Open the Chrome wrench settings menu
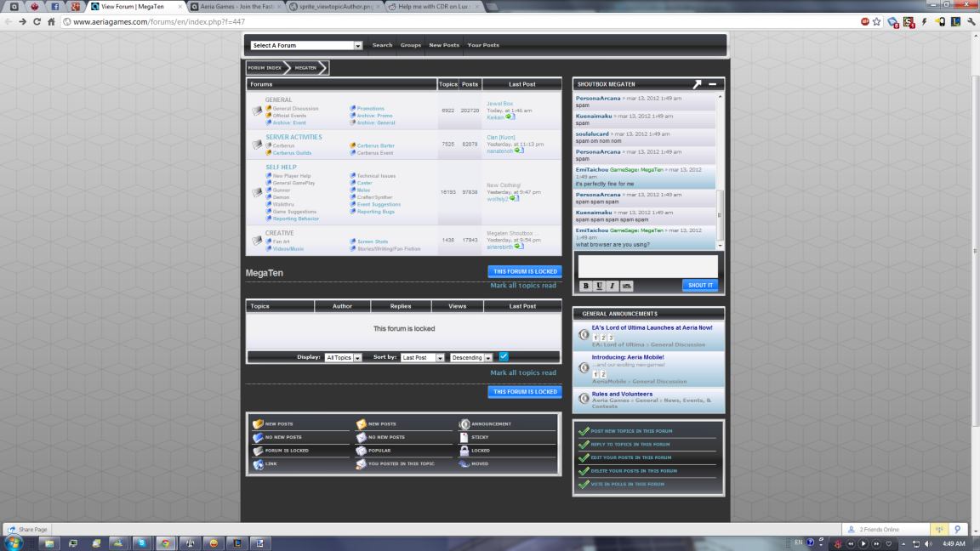 pyautogui.click(x=971, y=21)
